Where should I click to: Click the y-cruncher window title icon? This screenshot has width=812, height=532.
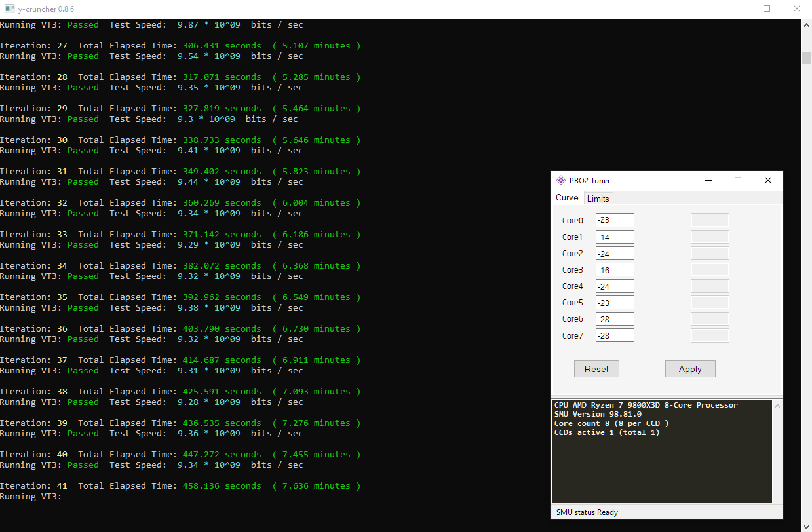10,9
